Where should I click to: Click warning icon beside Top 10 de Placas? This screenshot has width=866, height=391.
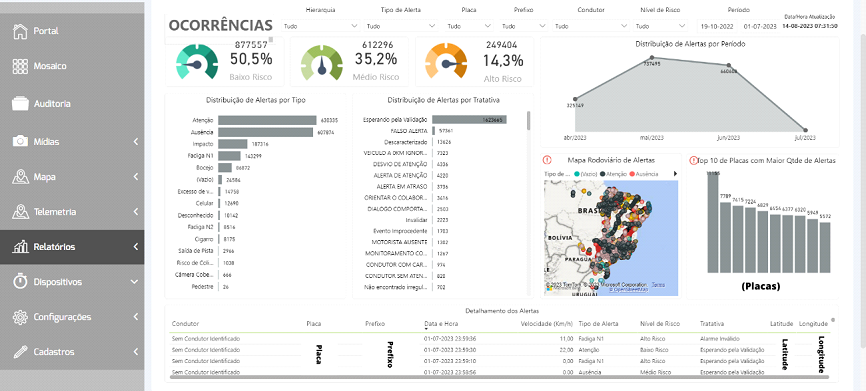point(694,160)
